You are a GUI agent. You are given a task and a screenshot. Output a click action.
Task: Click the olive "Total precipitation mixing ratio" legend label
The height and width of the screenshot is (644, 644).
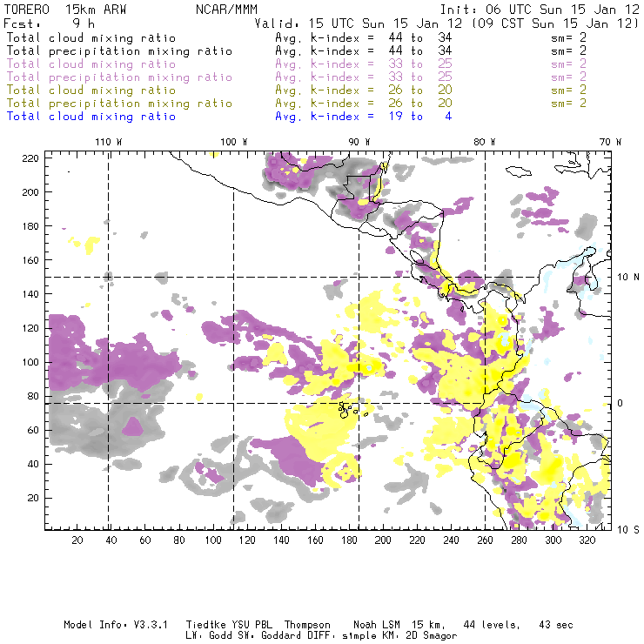119,104
